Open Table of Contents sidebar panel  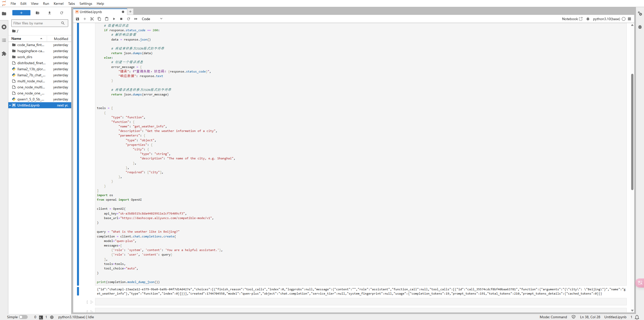point(4,40)
